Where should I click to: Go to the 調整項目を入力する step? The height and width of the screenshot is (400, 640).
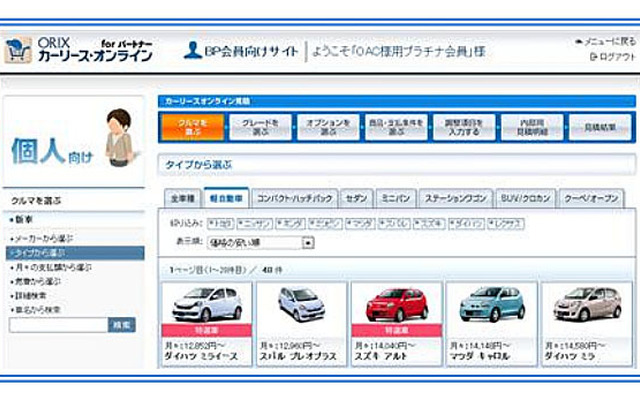pos(464,127)
